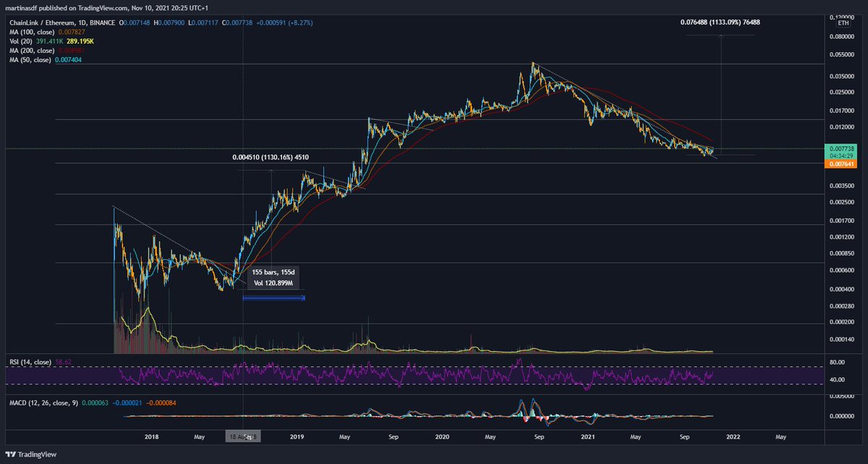868x464 pixels.
Task: Click the 0.000000 value on the MACD scale
Action: (843, 416)
